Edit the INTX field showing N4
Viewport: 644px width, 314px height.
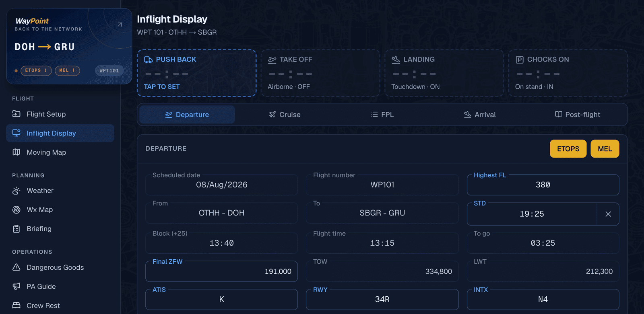(543, 300)
